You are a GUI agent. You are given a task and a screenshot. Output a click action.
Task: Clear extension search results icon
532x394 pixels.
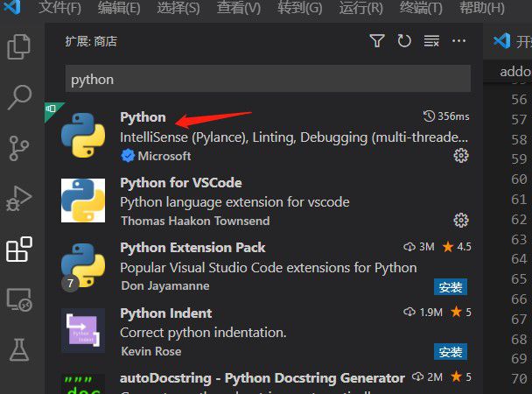coord(431,41)
